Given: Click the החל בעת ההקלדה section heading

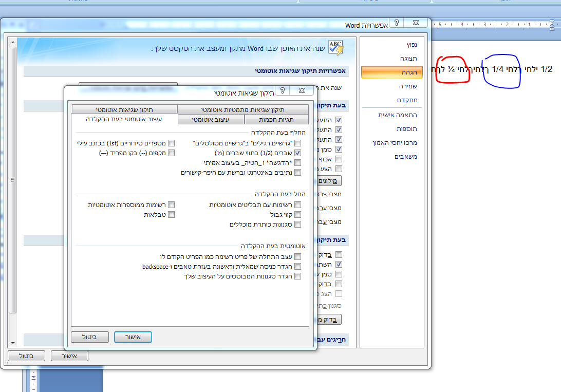Looking at the screenshot, I should (x=280, y=194).
